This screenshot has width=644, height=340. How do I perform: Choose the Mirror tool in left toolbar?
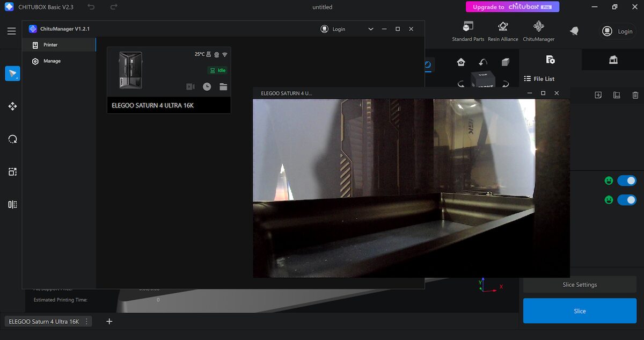tap(12, 205)
